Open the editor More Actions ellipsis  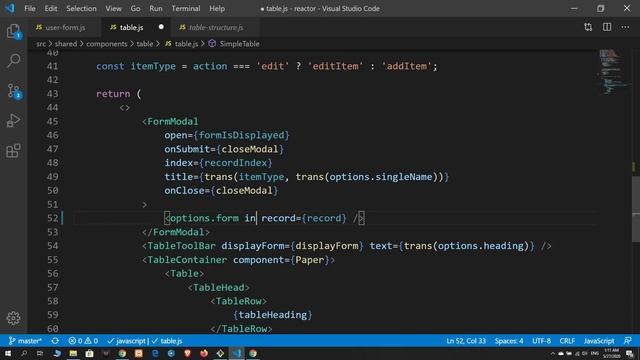pos(625,27)
